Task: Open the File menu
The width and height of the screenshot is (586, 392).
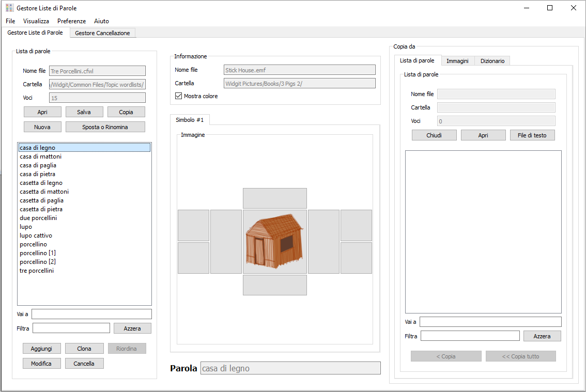Action: tap(10, 21)
